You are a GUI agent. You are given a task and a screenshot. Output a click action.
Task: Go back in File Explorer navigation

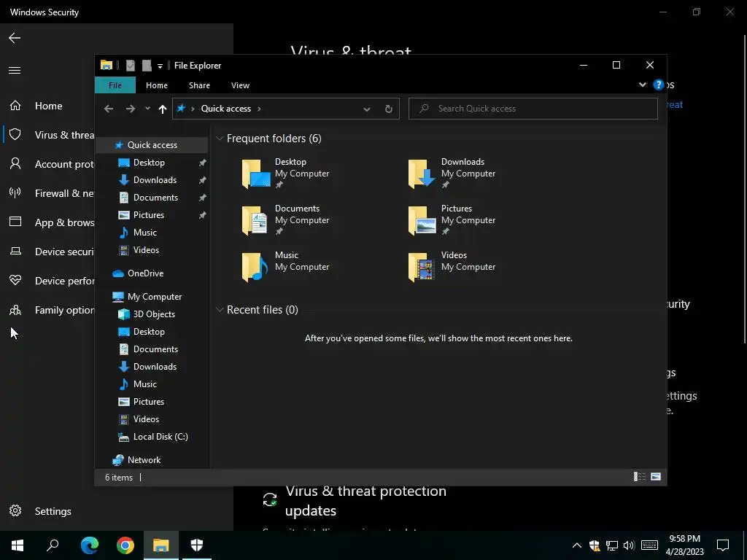pos(109,109)
